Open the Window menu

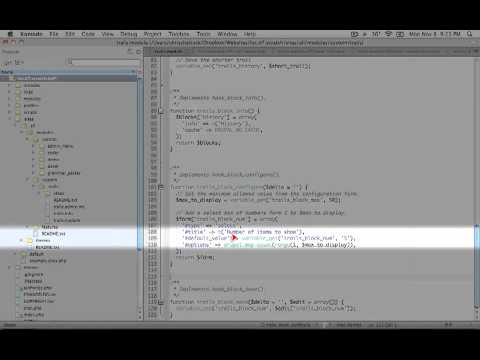tap(227, 34)
